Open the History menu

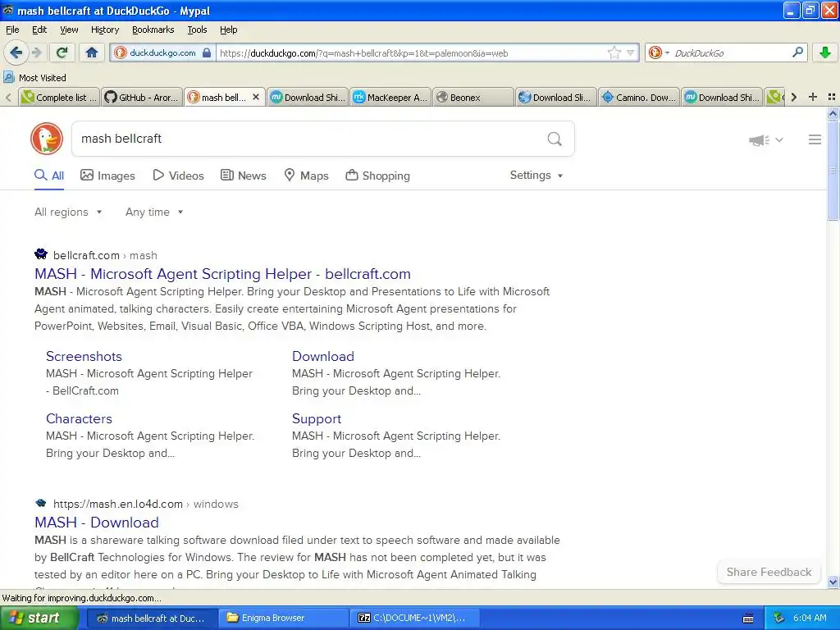tap(104, 30)
